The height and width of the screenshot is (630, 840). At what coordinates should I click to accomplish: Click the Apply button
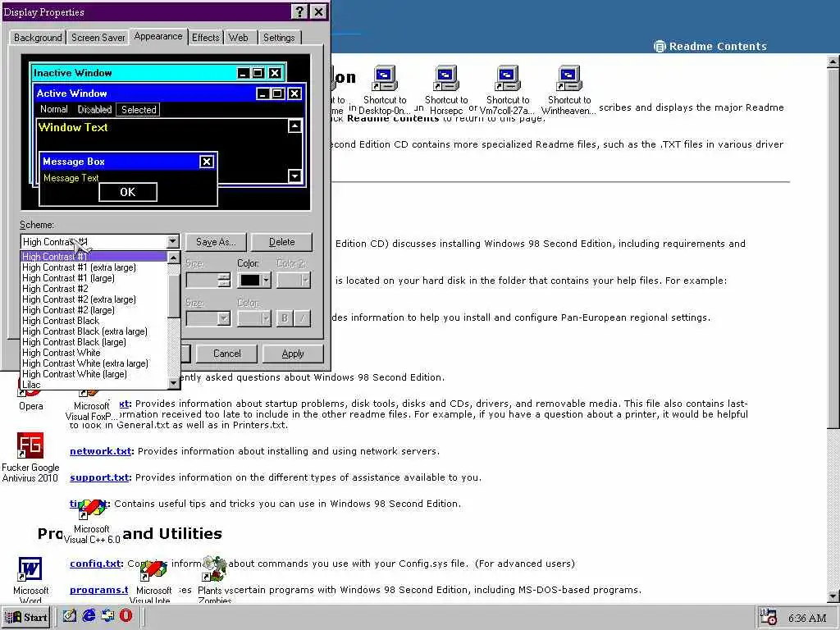click(293, 354)
